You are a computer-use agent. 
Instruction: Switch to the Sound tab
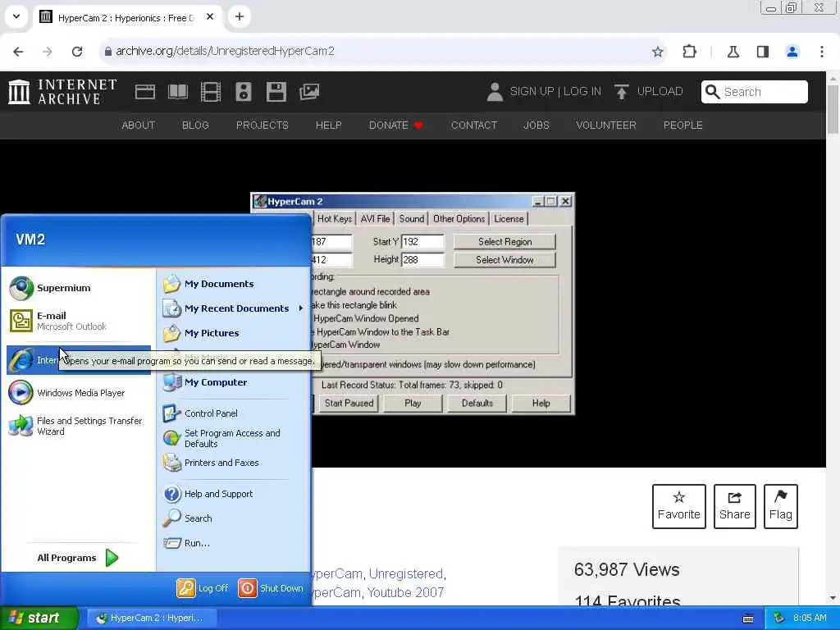(412, 218)
